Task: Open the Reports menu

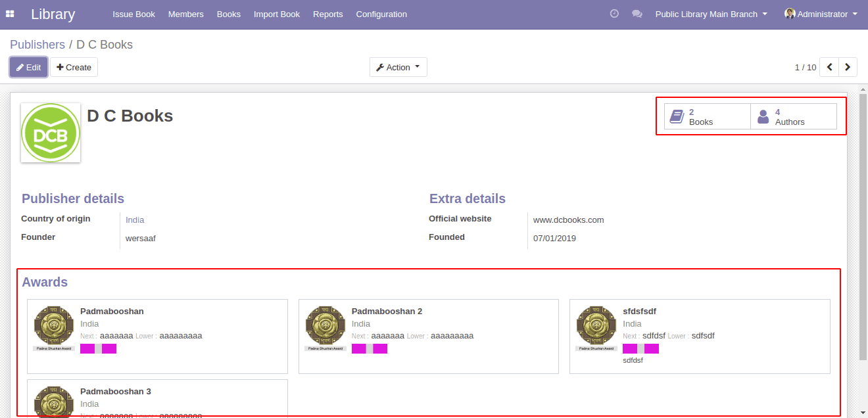Action: point(328,14)
